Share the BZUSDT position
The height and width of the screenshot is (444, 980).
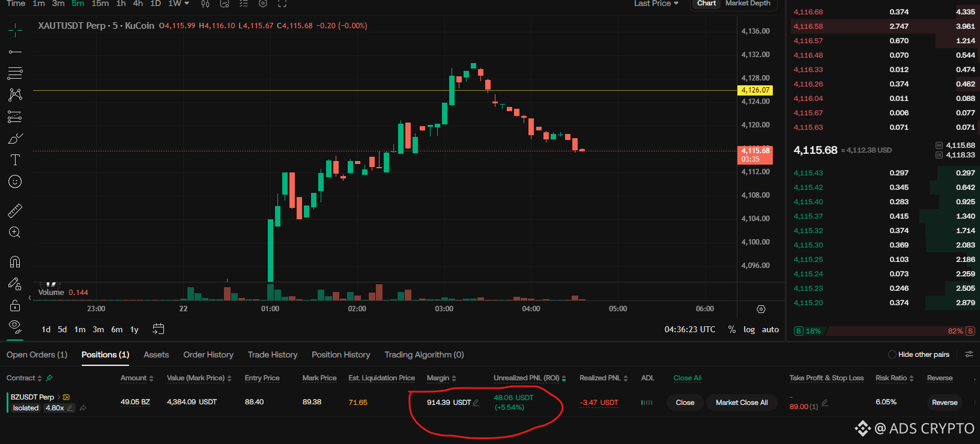tap(83, 408)
